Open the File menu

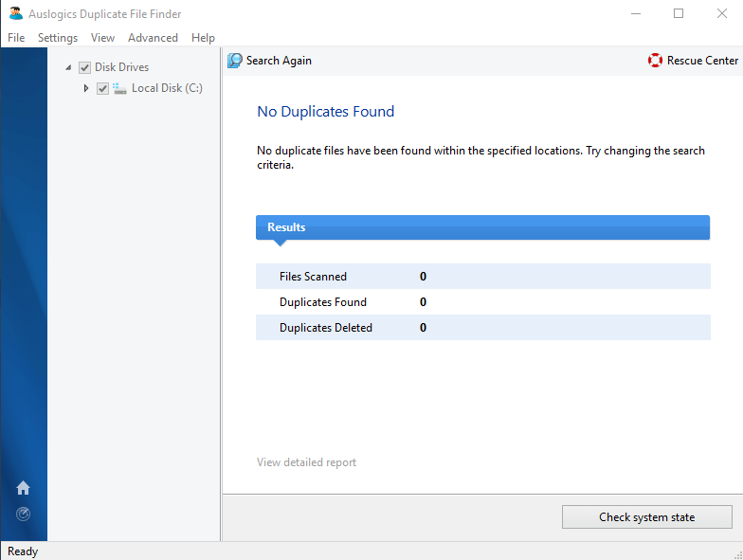pyautogui.click(x=16, y=38)
